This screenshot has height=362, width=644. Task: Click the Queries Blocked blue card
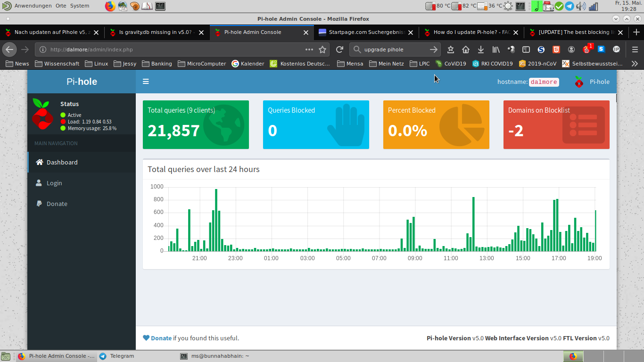pos(316,124)
